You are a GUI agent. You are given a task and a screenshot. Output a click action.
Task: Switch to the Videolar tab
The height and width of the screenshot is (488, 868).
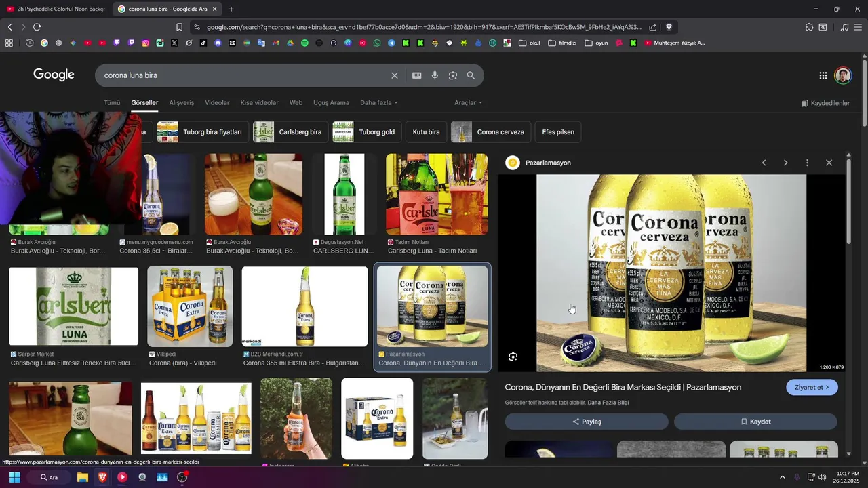click(217, 102)
